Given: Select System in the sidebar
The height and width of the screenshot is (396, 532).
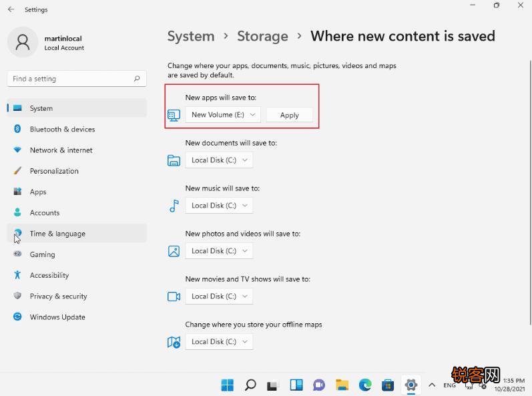Looking at the screenshot, I should click(77, 108).
